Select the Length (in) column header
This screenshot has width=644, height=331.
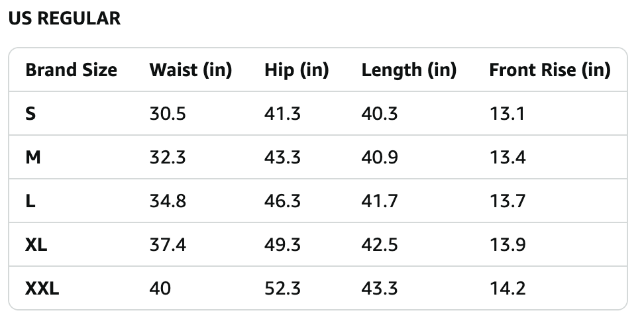tap(409, 70)
